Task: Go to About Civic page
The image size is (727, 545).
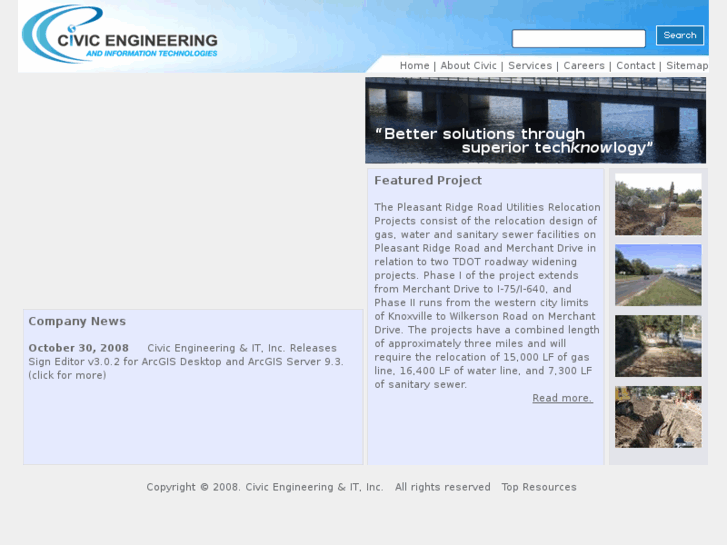Action: [468, 65]
